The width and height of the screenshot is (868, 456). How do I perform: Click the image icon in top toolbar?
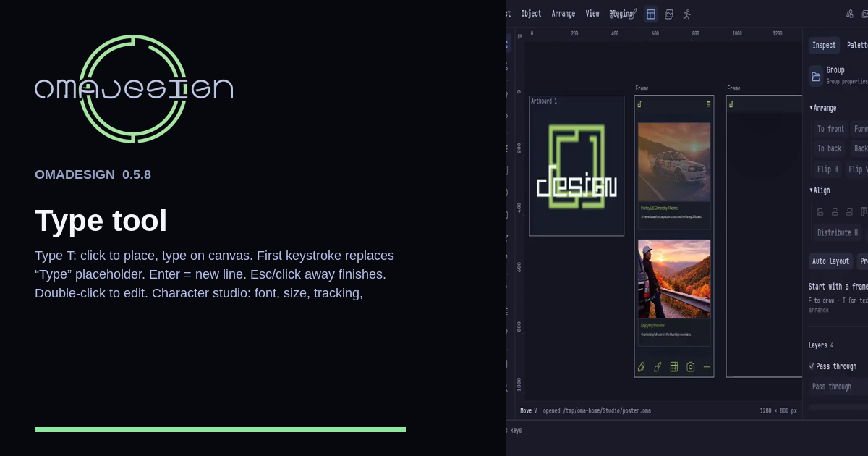tap(669, 14)
